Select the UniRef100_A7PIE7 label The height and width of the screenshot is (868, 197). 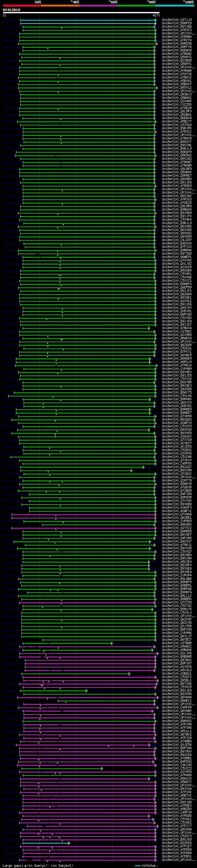pos(176,846)
